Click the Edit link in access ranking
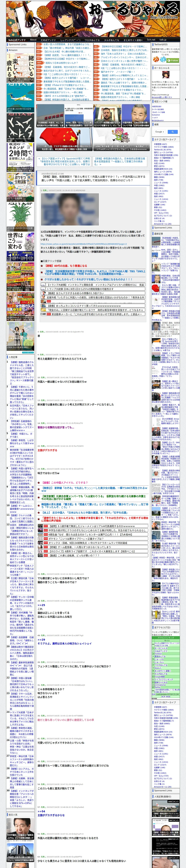This screenshot has width=186, height=868. 154,694
